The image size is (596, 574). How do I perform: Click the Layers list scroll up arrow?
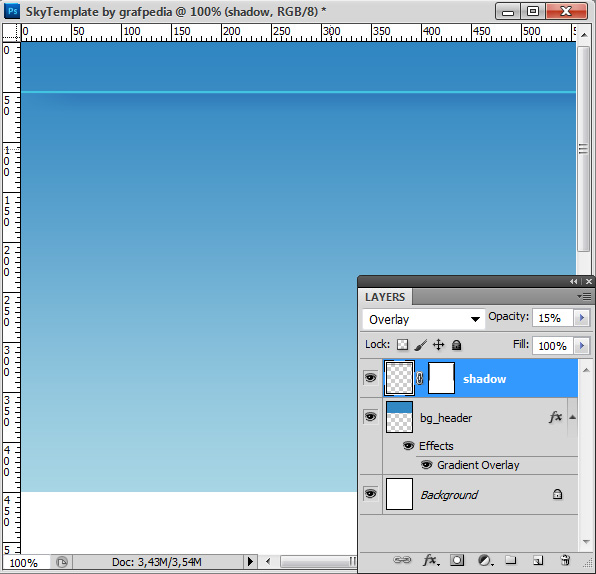pyautogui.click(x=586, y=370)
